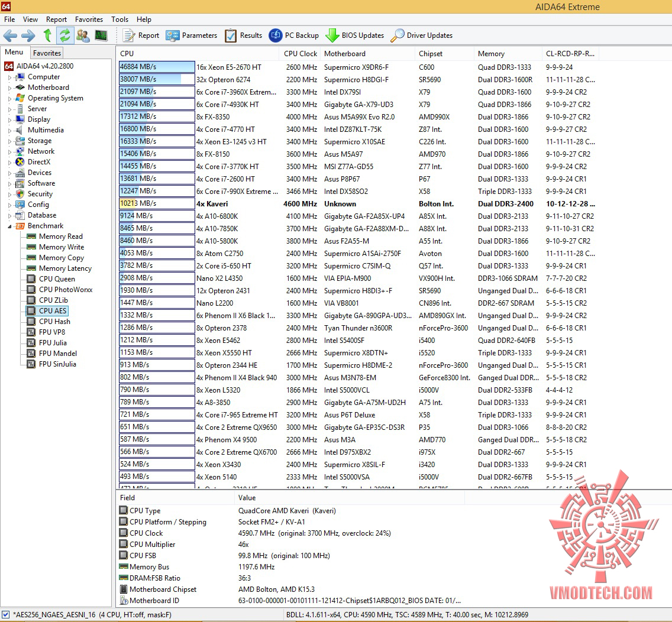Screen dimensions: 672x622
Task: Click the Users toolbar icon
Action: (x=83, y=35)
